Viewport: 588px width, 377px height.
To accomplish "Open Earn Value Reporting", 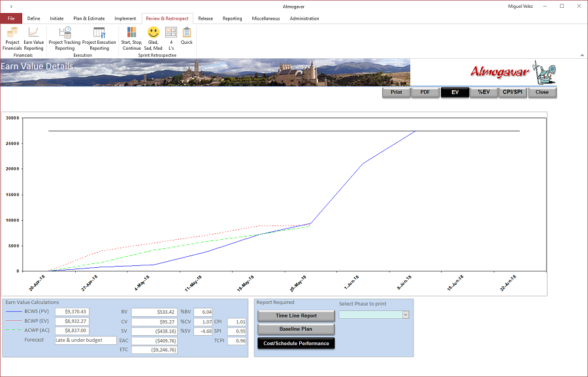I will [x=34, y=39].
